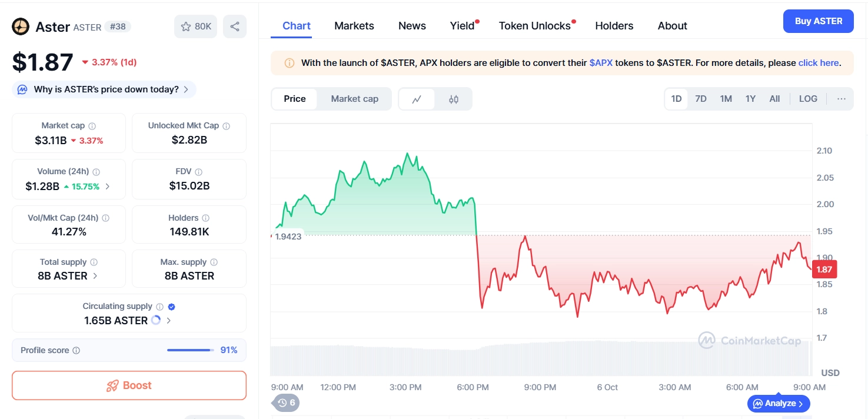Open the APX conversion click here link
Viewport: 868px width, 419px height.
click(x=819, y=62)
